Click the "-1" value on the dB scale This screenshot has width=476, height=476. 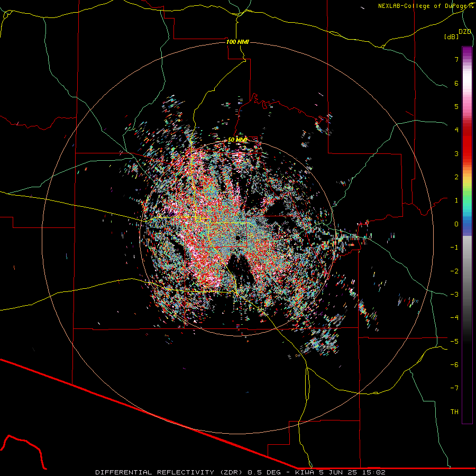(454, 248)
